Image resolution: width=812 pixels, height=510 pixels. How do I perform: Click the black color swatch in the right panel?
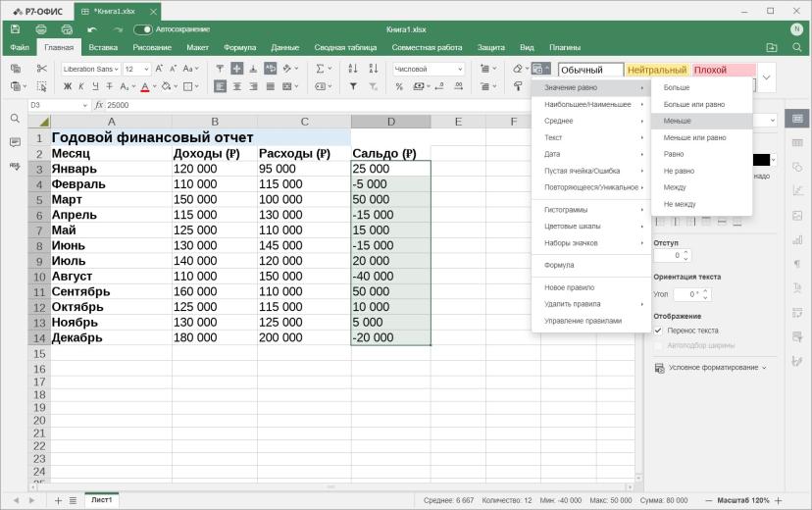click(761, 160)
